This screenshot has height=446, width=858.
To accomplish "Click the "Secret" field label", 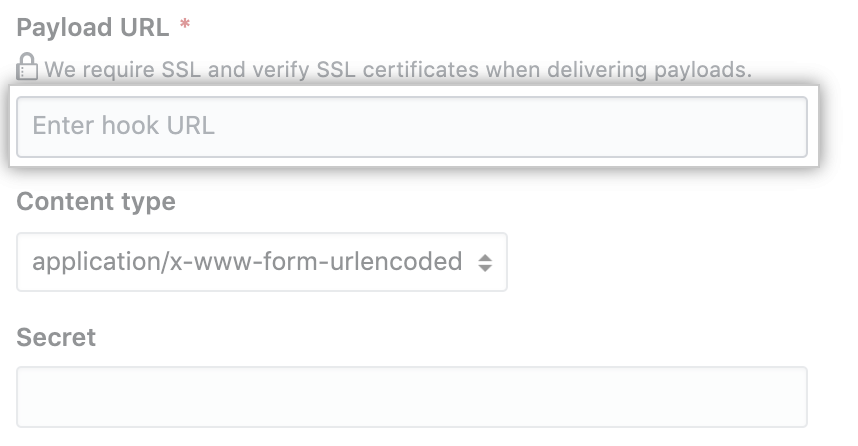I will (x=56, y=337).
